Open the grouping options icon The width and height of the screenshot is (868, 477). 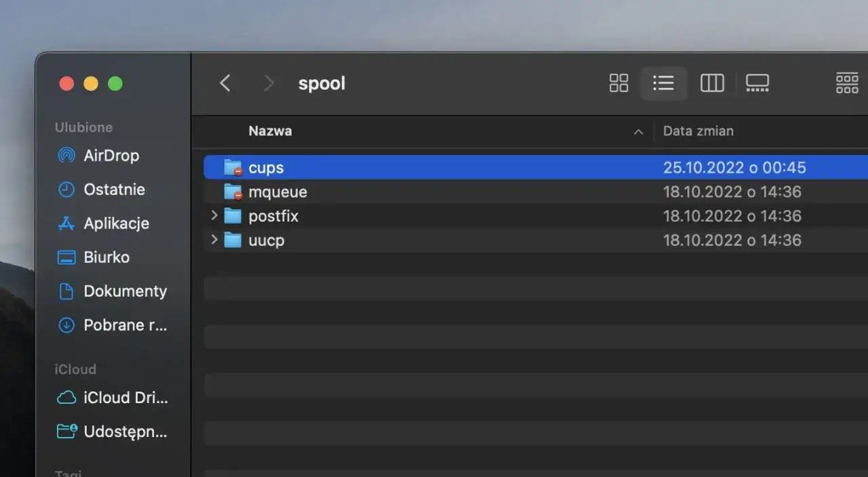847,83
